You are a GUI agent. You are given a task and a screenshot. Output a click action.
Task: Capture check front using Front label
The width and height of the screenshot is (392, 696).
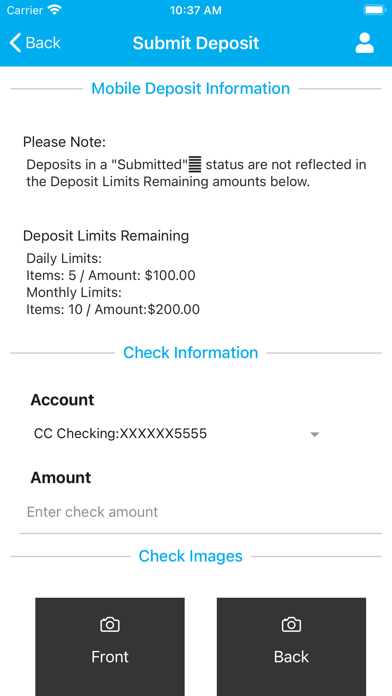[110, 656]
